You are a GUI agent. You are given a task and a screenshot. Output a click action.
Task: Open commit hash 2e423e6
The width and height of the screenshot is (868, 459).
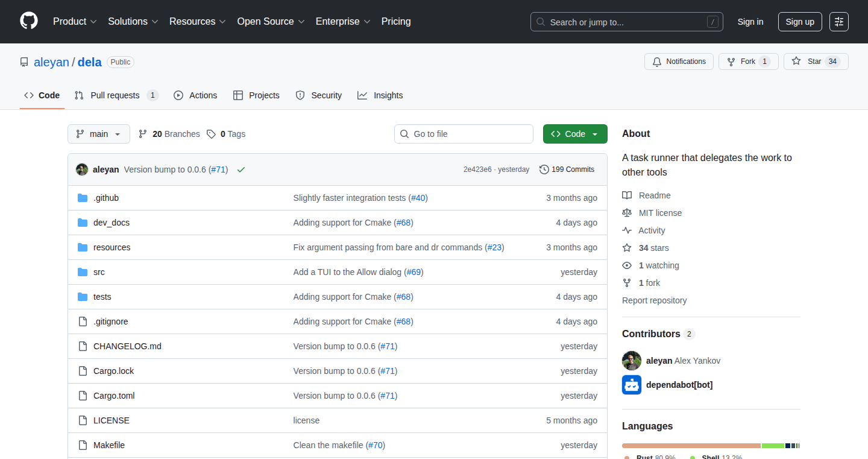[x=477, y=169]
